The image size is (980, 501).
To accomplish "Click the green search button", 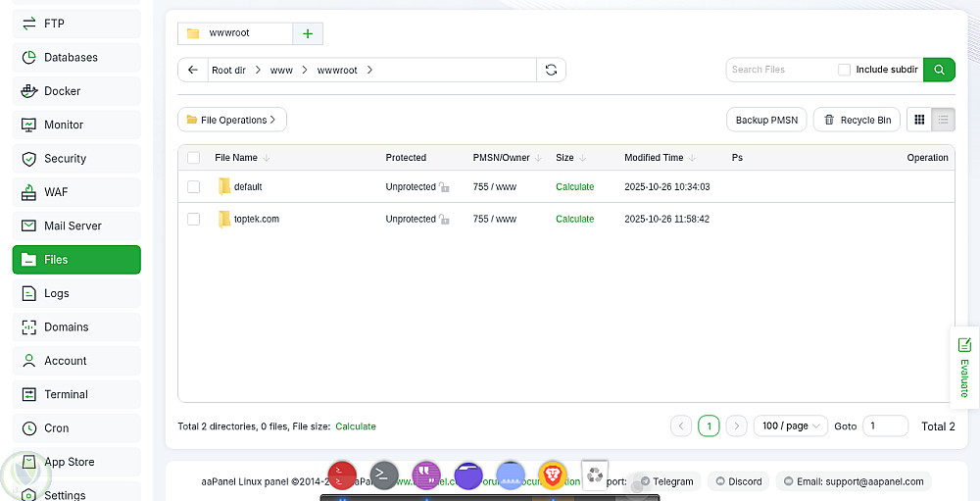I will pos(939,70).
